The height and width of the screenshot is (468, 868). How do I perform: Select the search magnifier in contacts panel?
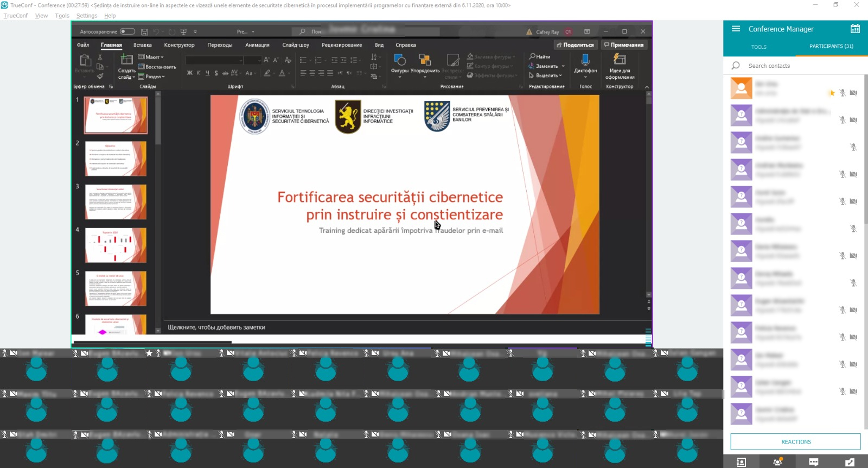click(736, 66)
